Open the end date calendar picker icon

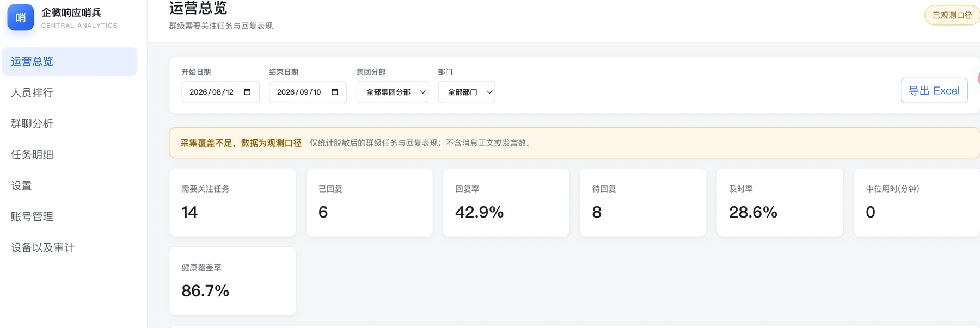335,92
